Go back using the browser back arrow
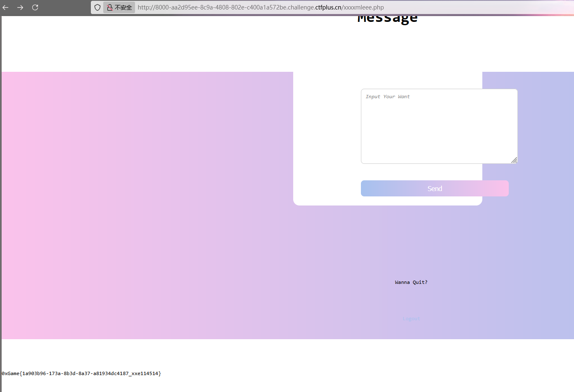Viewport: 574px width, 392px height. (x=6, y=7)
